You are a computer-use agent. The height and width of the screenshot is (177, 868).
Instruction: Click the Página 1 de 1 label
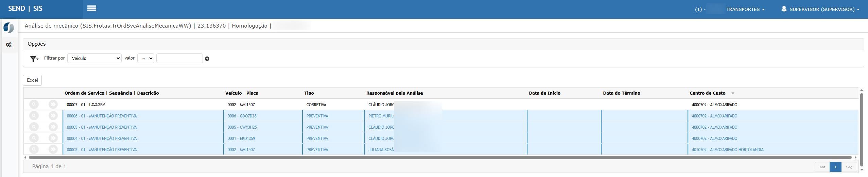(x=49, y=166)
